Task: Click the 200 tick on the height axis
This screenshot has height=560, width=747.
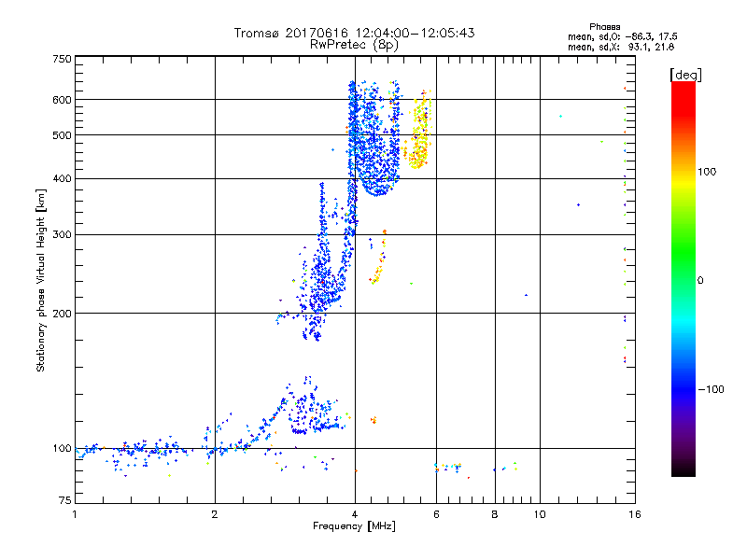Action: 62,313
